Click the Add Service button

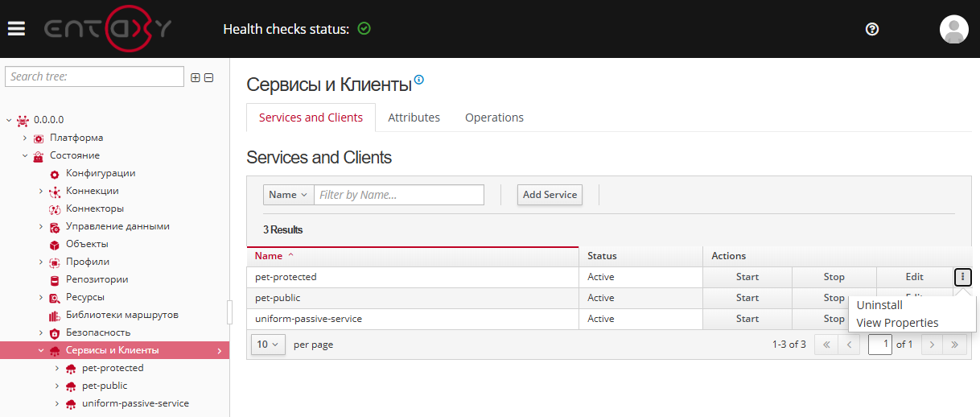click(x=550, y=195)
